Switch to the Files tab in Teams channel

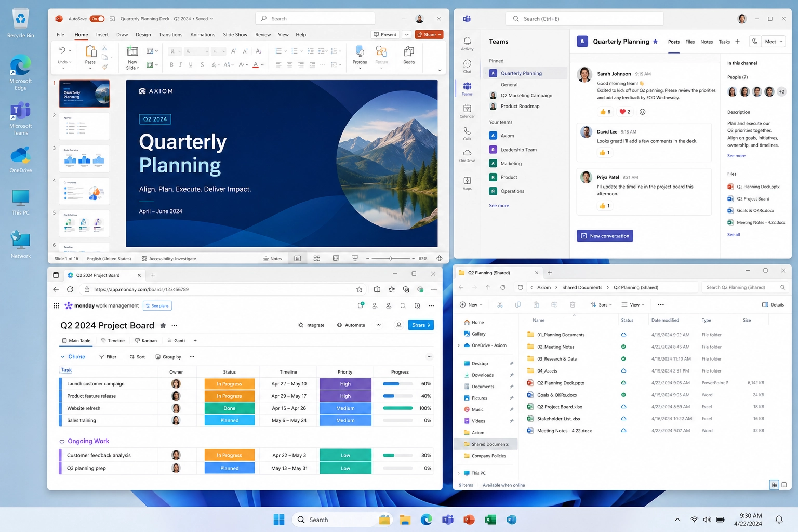coord(690,42)
